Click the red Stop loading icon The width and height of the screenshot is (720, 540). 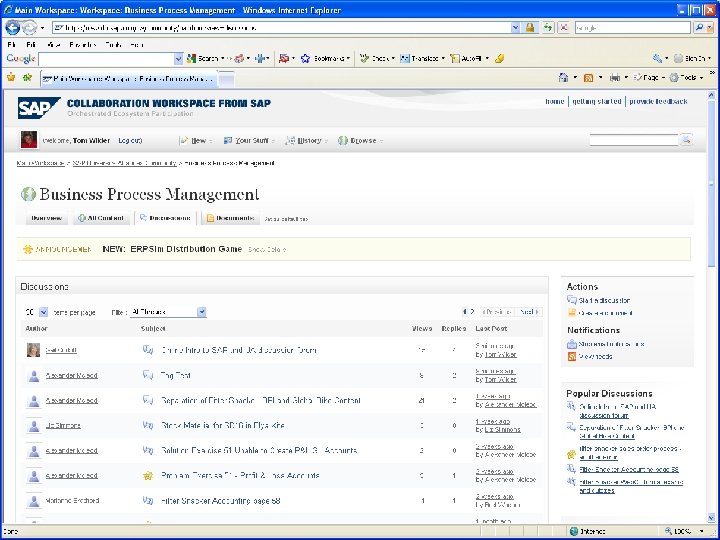pyautogui.click(x=564, y=28)
